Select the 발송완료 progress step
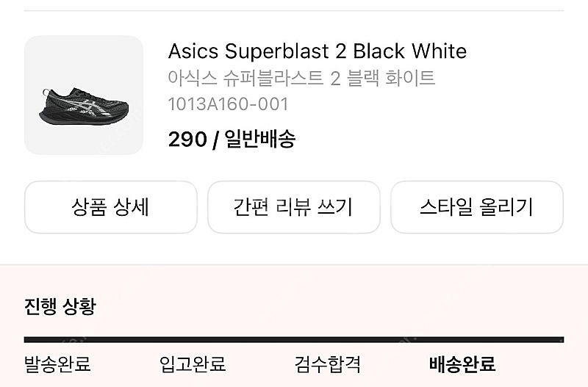Image resolution: width=588 pixels, height=387 pixels. click(57, 364)
